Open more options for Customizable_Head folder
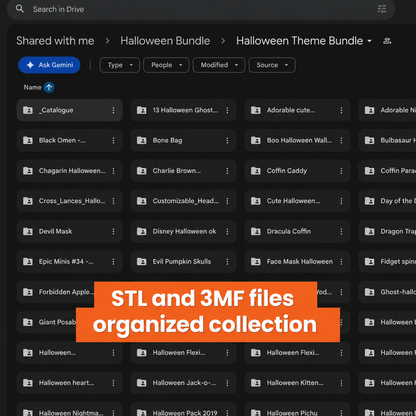The height and width of the screenshot is (416, 416). (227, 201)
